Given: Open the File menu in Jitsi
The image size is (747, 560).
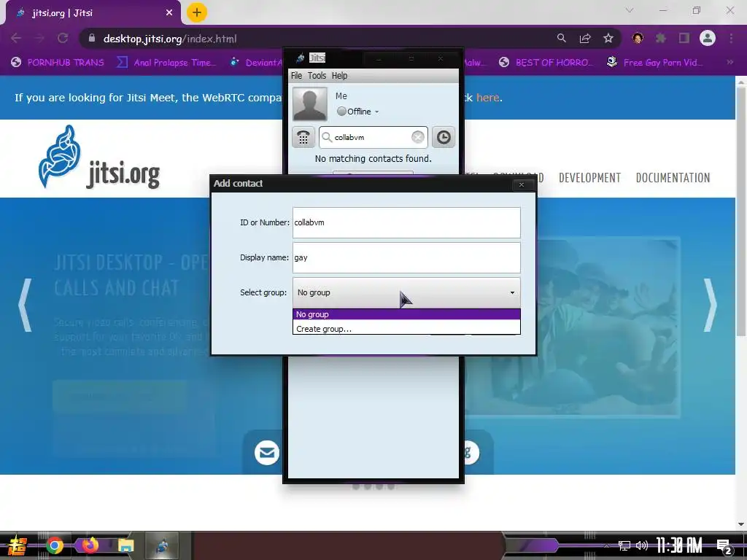Looking at the screenshot, I should click(x=296, y=76).
